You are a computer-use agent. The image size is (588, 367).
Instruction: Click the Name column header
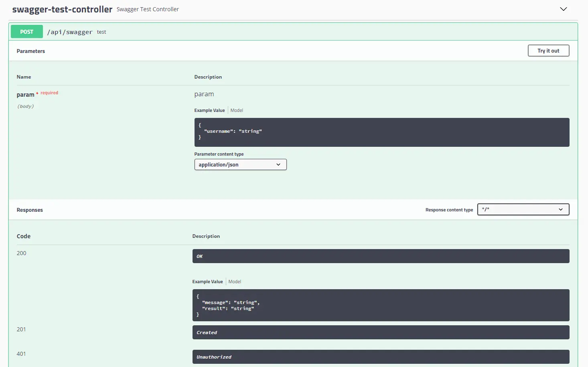point(24,77)
